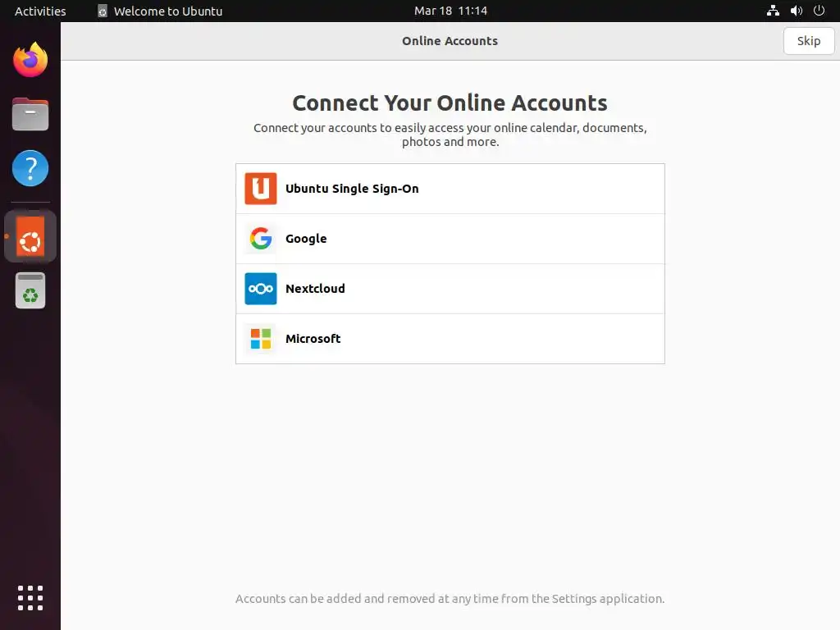Skip the Online Accounts step

point(808,41)
